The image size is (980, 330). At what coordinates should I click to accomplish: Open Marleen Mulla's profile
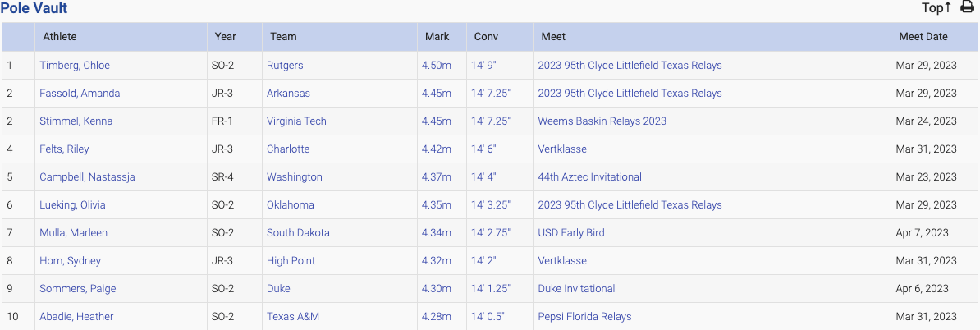pyautogui.click(x=73, y=233)
